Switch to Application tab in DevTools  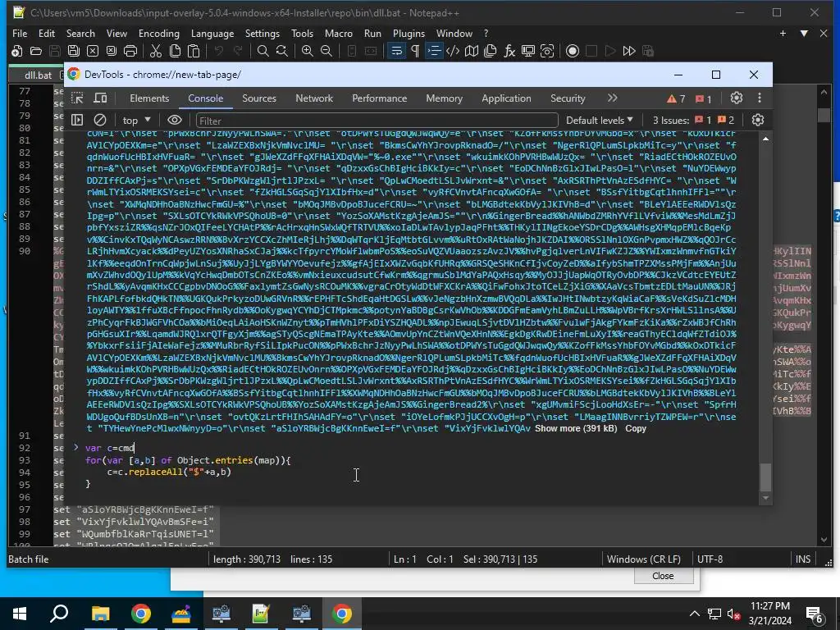pyautogui.click(x=506, y=98)
